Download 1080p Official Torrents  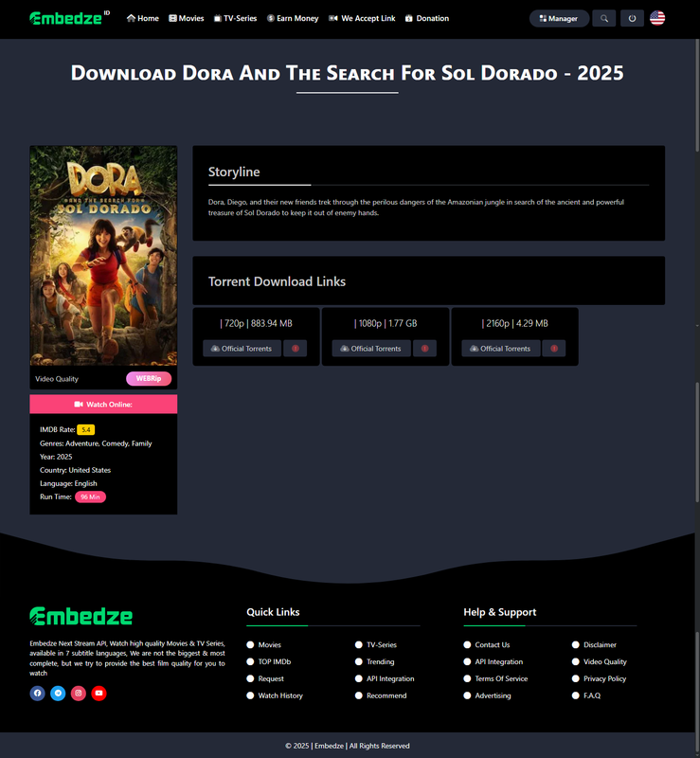click(371, 349)
